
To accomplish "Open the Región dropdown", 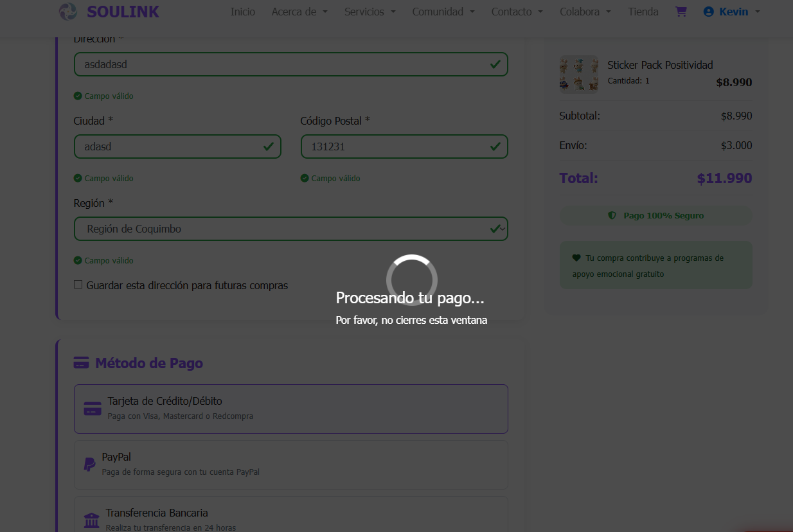I will tap(290, 229).
